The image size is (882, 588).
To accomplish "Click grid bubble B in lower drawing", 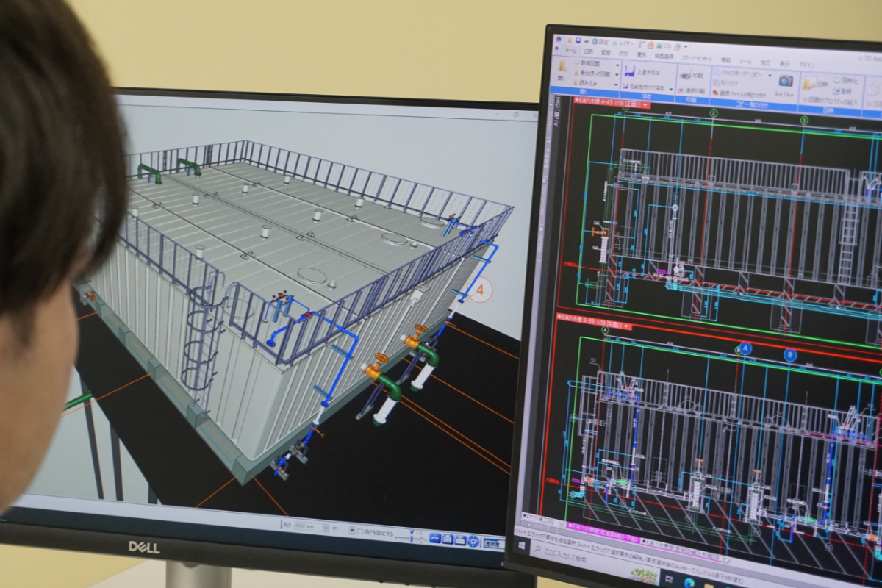I will coord(790,356).
